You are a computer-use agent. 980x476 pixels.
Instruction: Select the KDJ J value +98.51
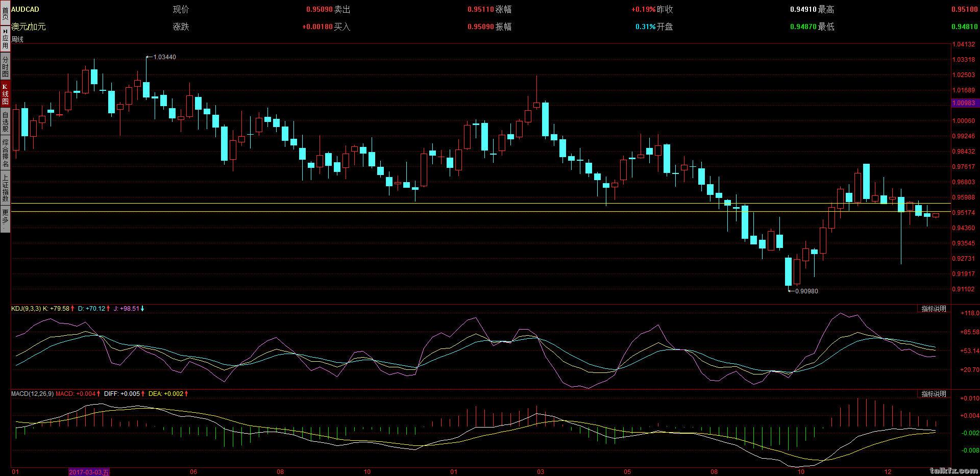pos(130,309)
